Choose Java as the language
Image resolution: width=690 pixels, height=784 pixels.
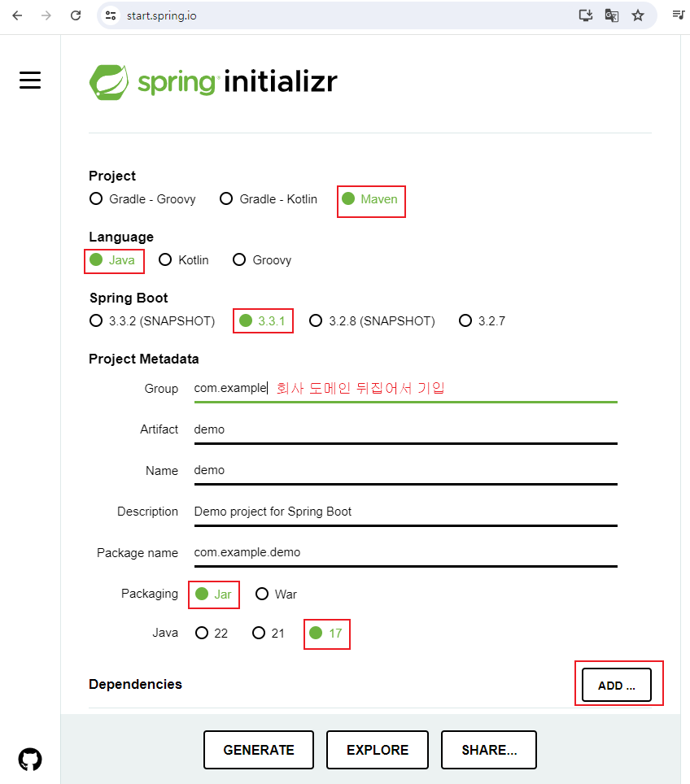[112, 260]
